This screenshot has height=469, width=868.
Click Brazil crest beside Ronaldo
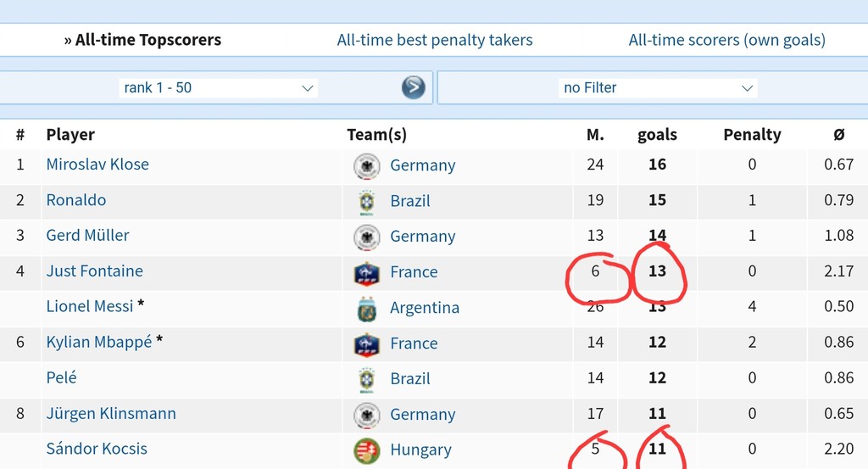(366, 201)
